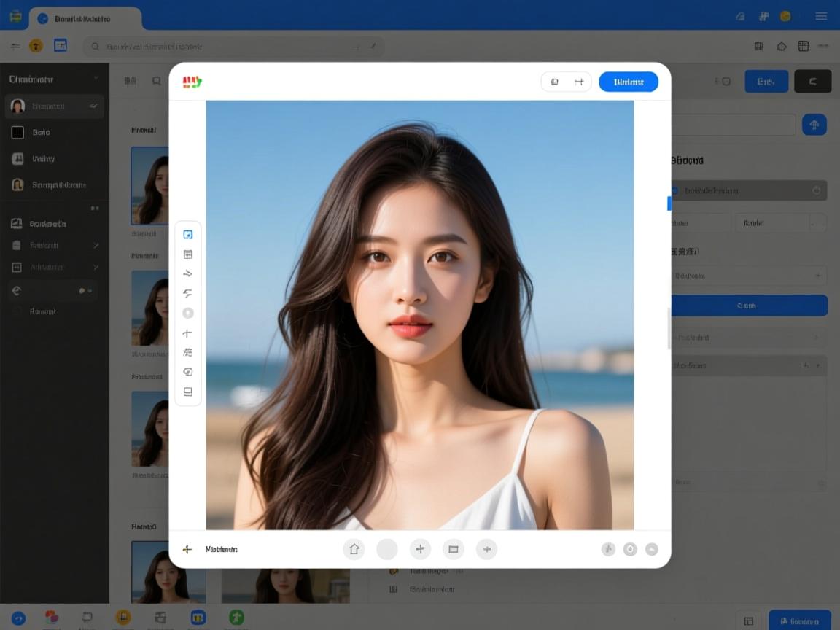Click the bottom icon of the vertical toolbar

[x=187, y=392]
